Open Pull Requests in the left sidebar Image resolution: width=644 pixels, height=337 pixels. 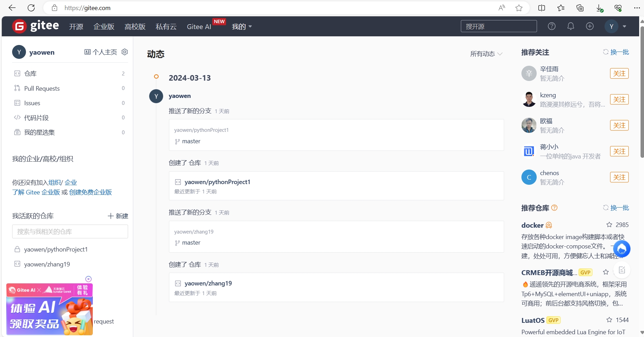click(70, 88)
